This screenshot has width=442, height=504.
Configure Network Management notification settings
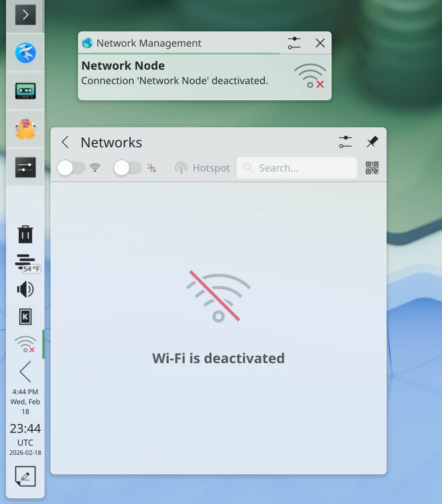point(295,43)
